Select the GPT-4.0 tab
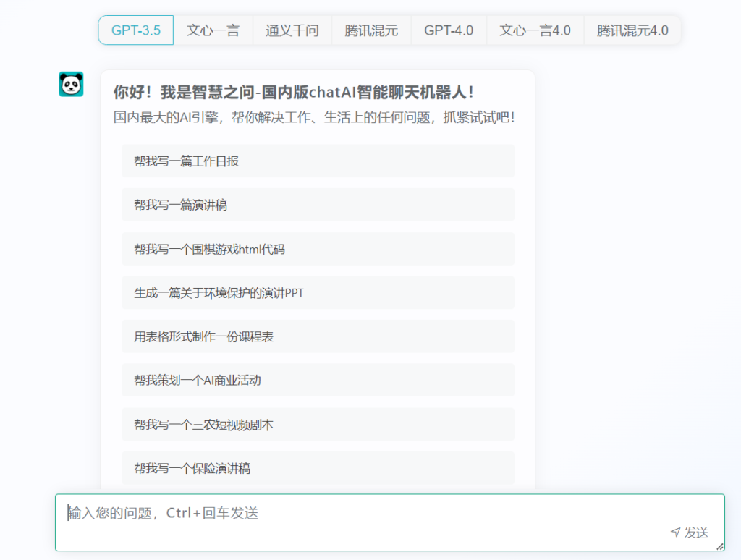The width and height of the screenshot is (741, 560). click(449, 30)
